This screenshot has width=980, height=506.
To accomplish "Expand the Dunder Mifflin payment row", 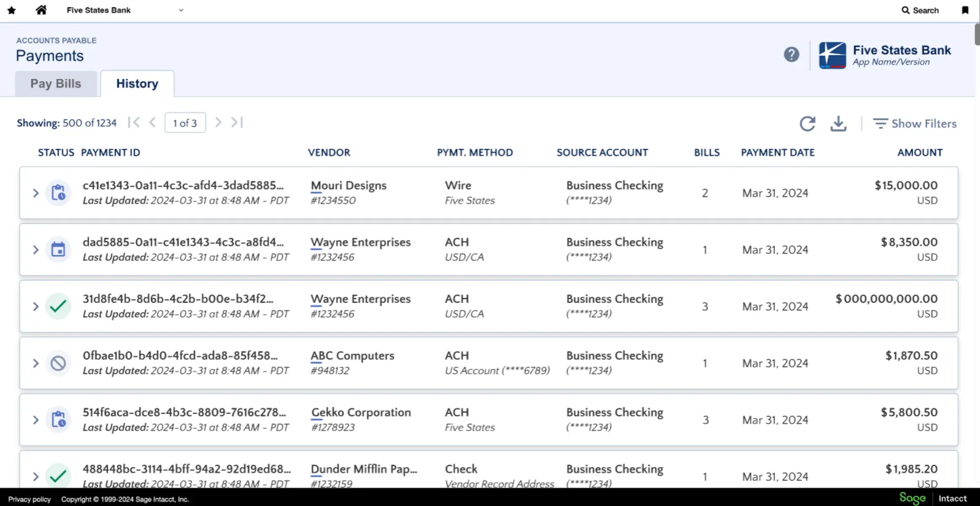I will 36,477.
